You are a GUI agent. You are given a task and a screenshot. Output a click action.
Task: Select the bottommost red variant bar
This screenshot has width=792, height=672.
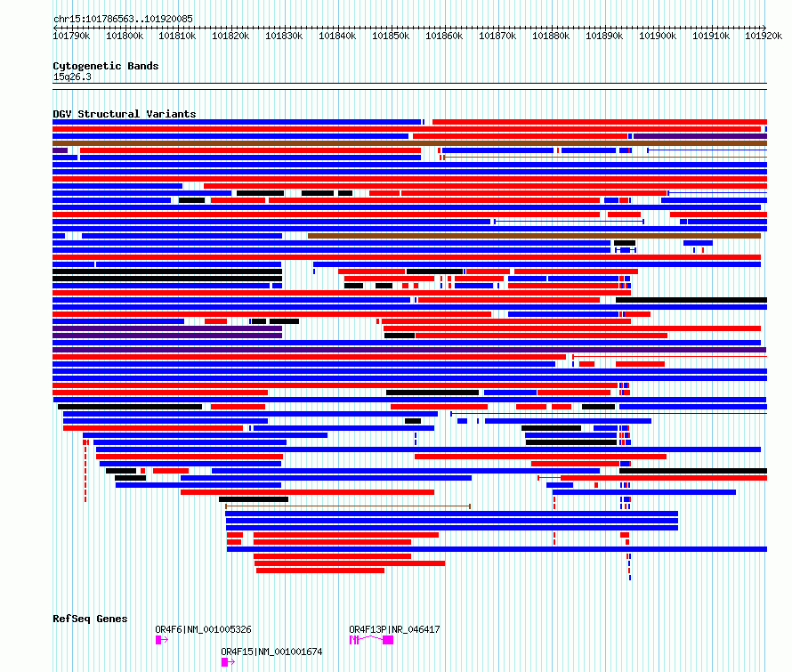pos(320,571)
